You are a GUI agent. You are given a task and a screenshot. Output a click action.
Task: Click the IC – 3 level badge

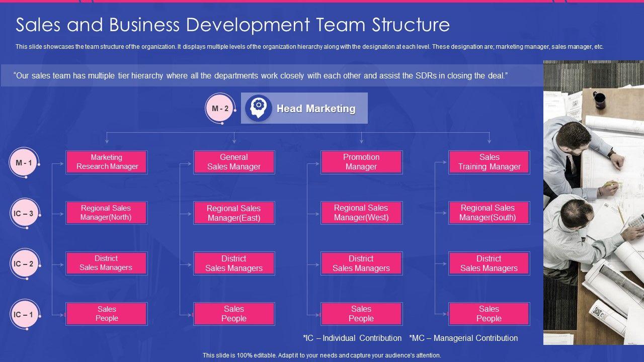24,214
